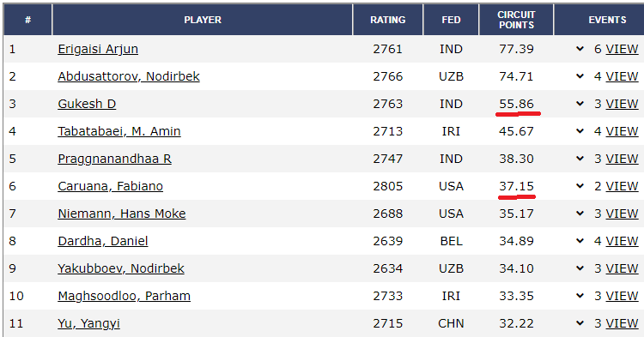Open Erigaisi Arjun player profile link
Viewport: 644px width, 337px height.
tap(98, 49)
